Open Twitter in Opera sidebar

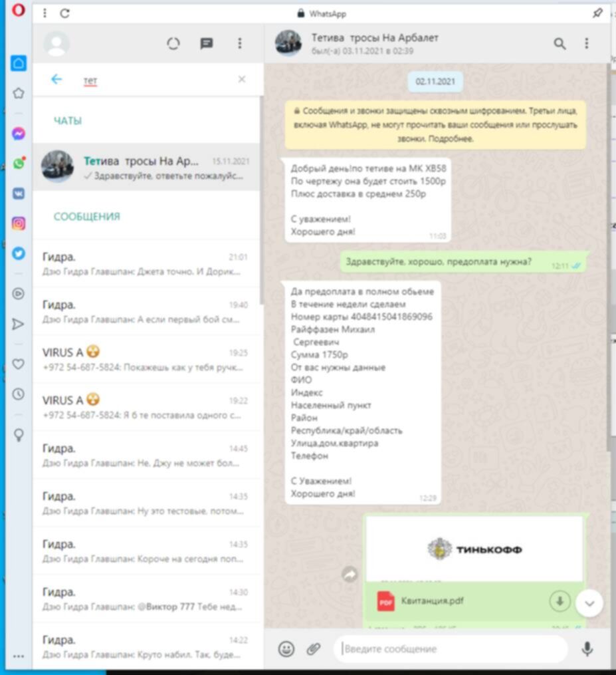pyautogui.click(x=19, y=253)
